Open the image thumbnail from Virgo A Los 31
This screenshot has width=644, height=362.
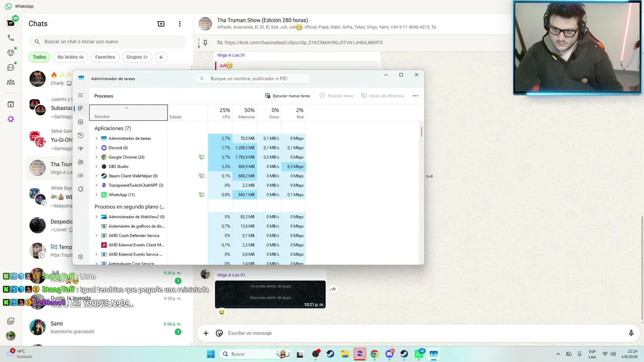[270, 294]
